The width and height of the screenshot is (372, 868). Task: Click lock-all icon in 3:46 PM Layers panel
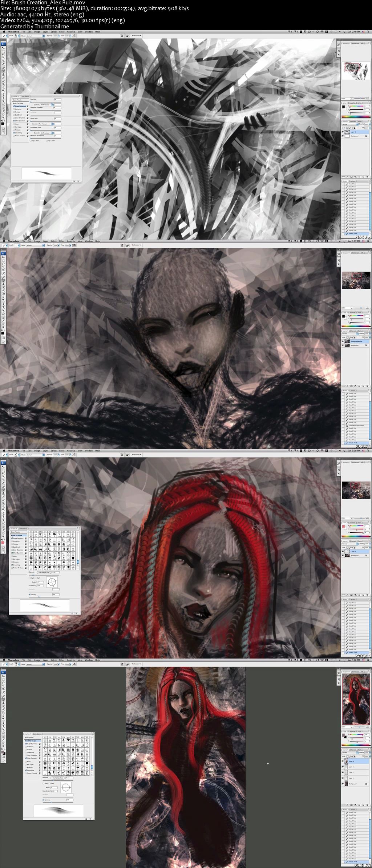[355, 756]
